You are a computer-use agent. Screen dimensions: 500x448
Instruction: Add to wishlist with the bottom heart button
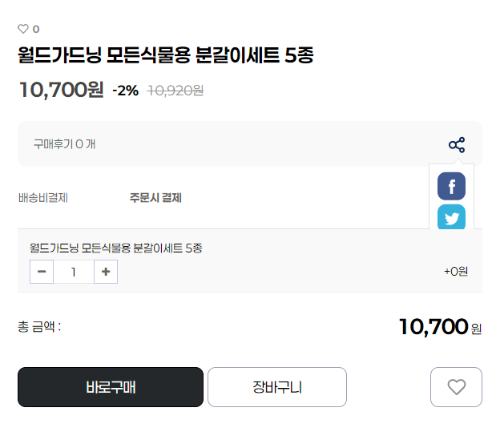[x=456, y=387]
